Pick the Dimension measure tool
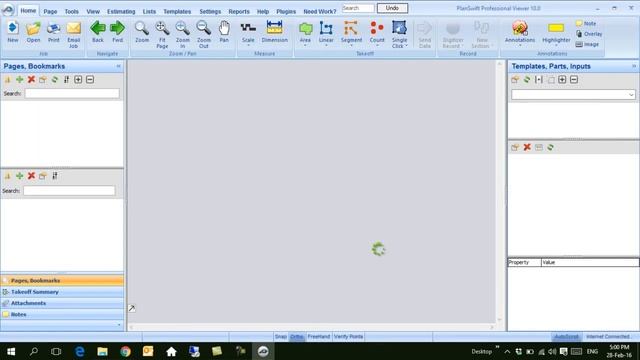 click(274, 32)
